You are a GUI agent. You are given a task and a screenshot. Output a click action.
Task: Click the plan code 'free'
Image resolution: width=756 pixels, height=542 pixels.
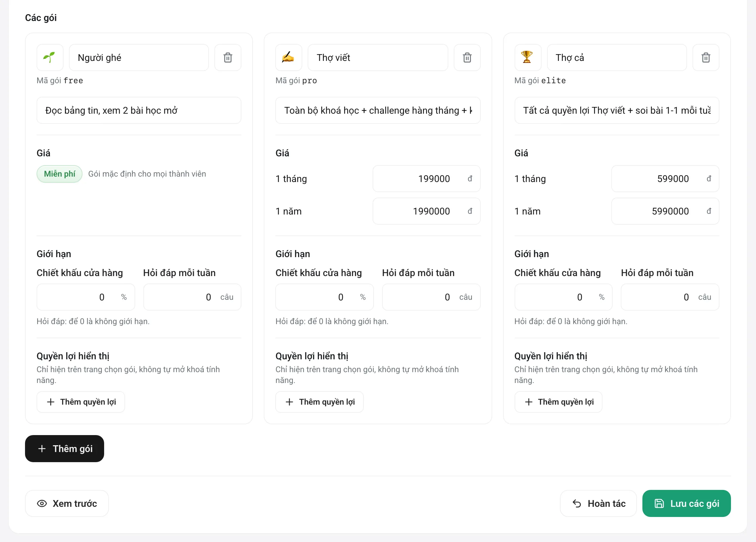(x=73, y=81)
